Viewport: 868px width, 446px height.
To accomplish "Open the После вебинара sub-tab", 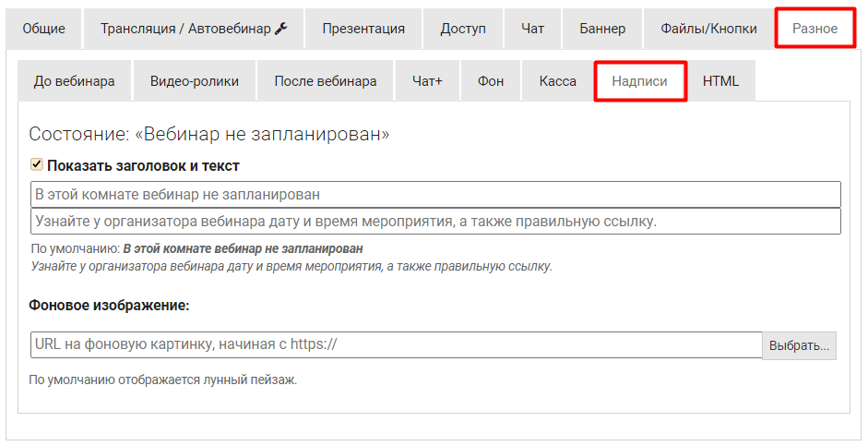I will click(326, 81).
